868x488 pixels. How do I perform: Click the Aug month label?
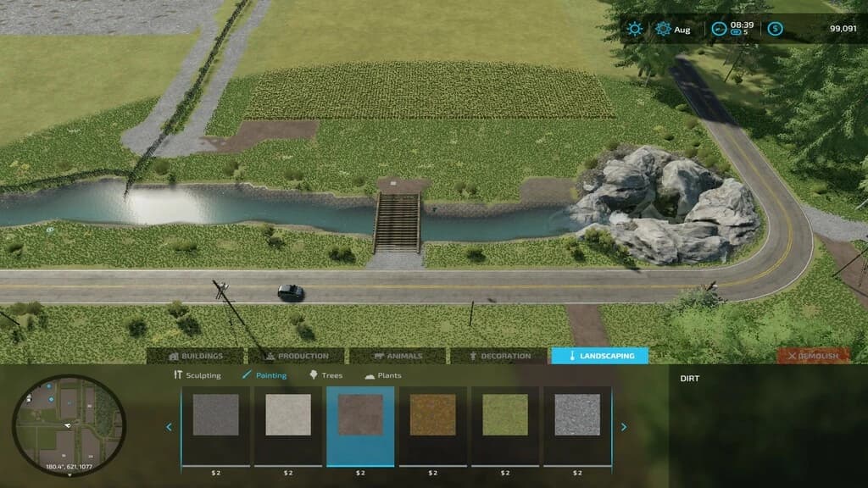[682, 30]
